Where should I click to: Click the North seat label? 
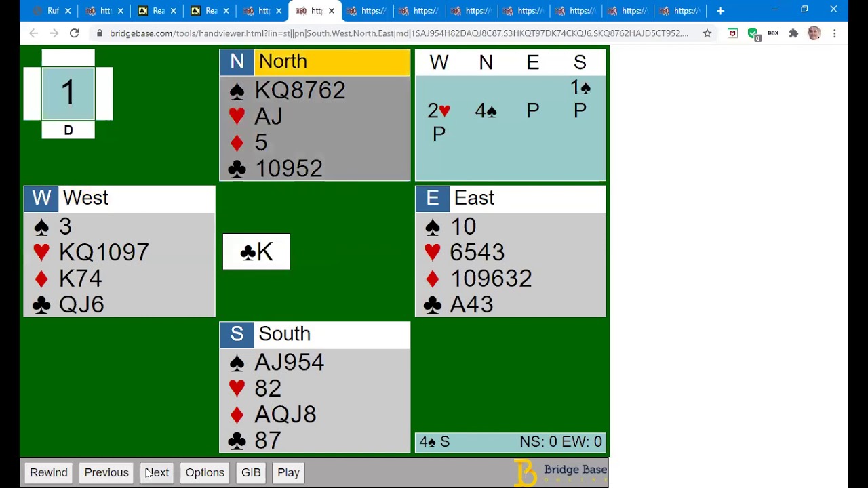(315, 62)
